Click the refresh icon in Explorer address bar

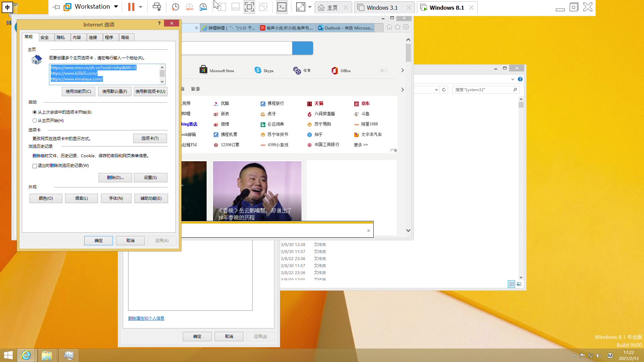(444, 89)
